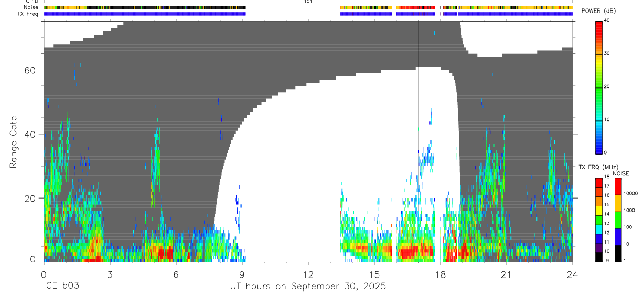Viewport: 644px width, 297px height.
Task: Click the 'ICE b03' radar beam label
Action: pyautogui.click(x=60, y=287)
